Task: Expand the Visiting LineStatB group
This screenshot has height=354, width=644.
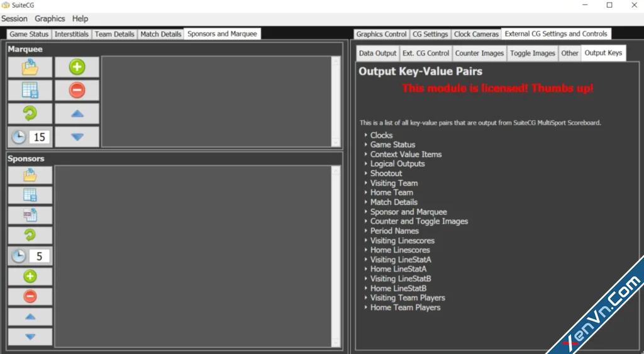Action: click(x=365, y=279)
